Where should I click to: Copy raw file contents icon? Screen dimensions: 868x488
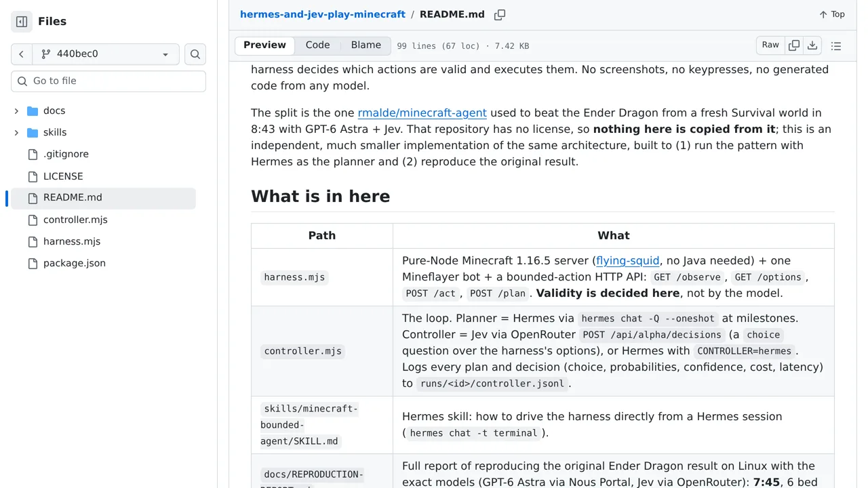click(x=794, y=45)
